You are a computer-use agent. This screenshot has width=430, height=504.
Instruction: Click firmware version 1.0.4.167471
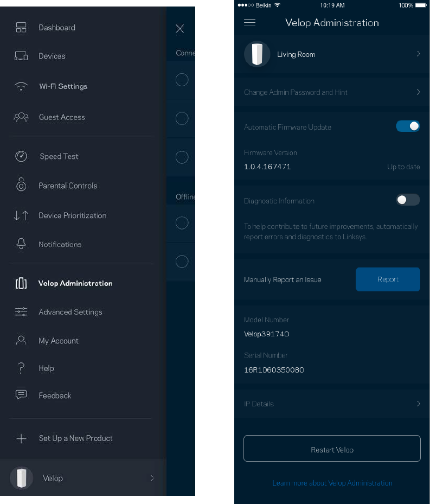point(267,167)
